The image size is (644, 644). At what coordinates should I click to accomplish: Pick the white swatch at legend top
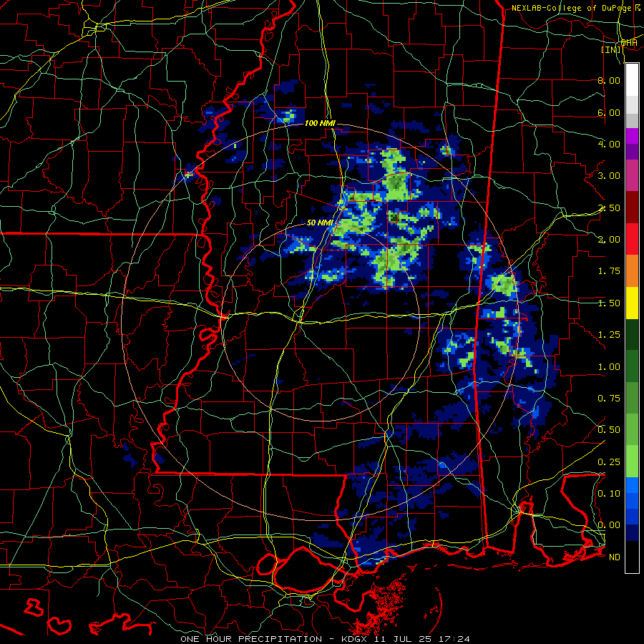632,80
